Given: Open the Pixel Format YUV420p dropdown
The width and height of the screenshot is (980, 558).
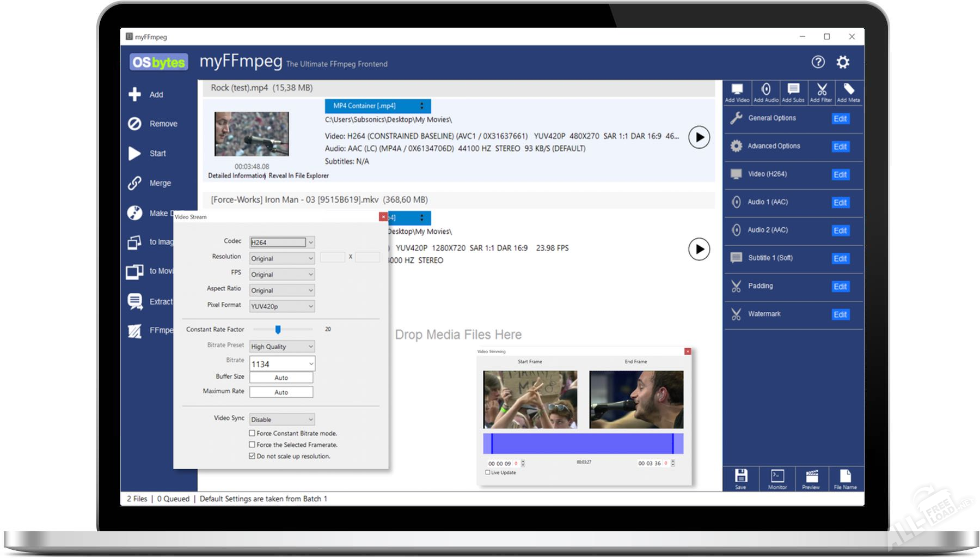Looking at the screenshot, I should point(282,306).
